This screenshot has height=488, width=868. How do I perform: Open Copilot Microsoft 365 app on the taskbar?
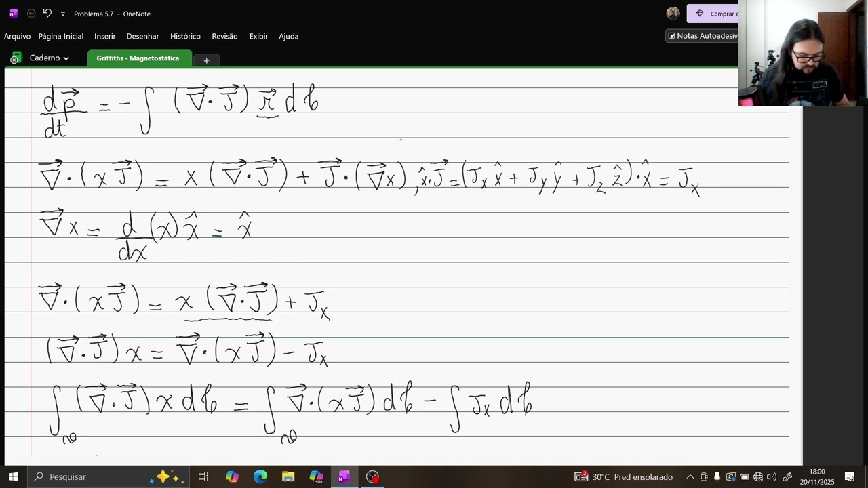pos(316,476)
